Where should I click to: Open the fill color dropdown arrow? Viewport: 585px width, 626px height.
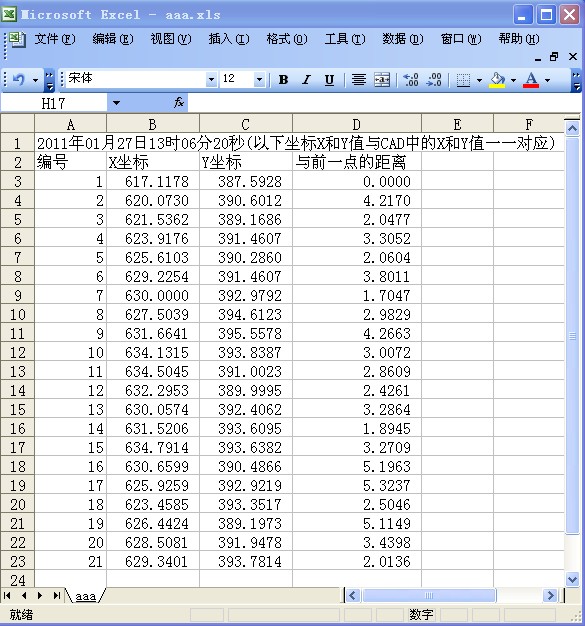pos(514,80)
